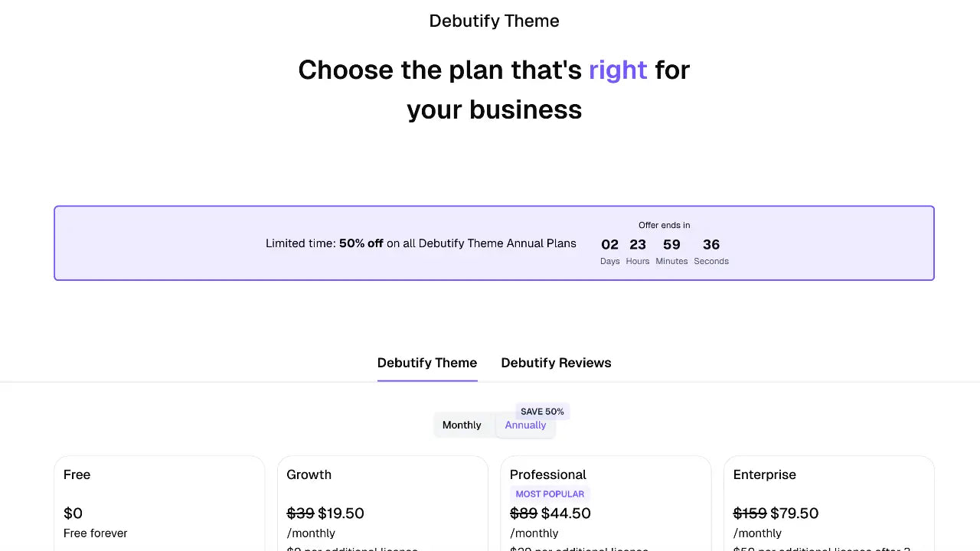
Task: Switch billing to Monthly
Action: pos(462,425)
